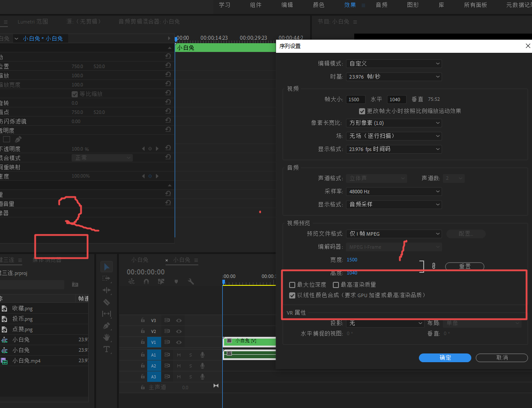532x408 pixels.
Task: Toggle the 等比缩放 uniform scale checkbox
Action: [75, 94]
